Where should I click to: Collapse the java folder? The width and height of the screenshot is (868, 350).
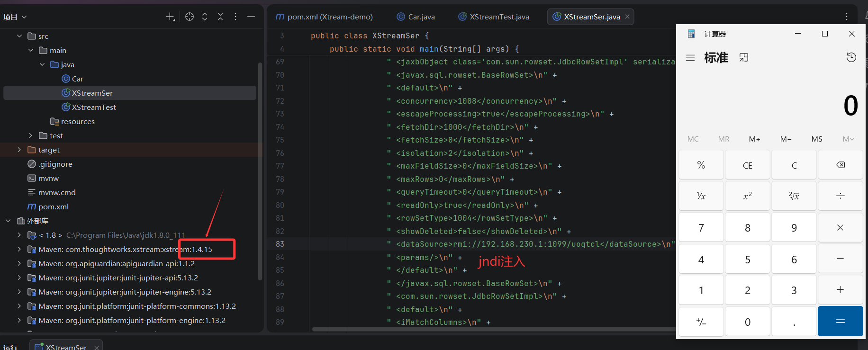pyautogui.click(x=42, y=64)
